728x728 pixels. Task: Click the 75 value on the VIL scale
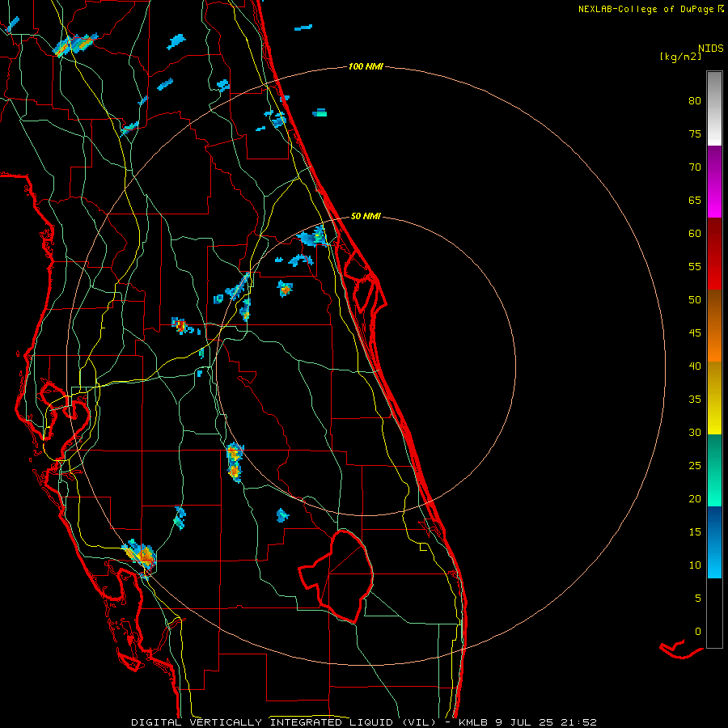(x=695, y=134)
